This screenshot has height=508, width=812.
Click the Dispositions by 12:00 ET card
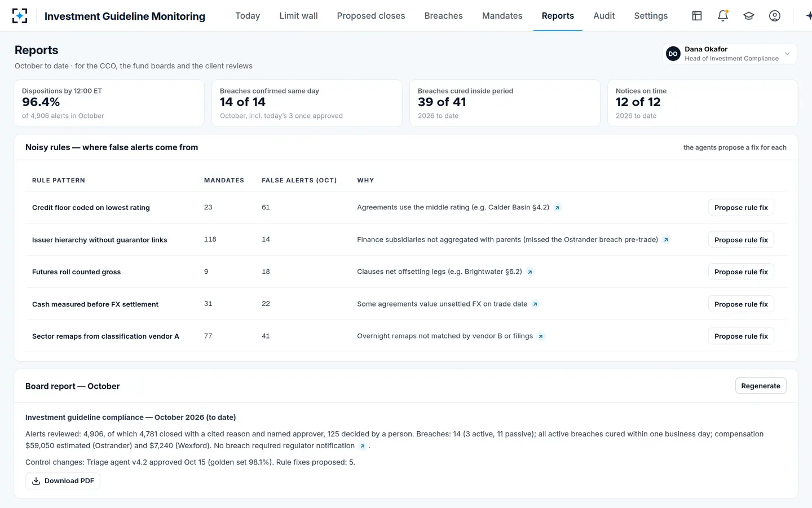(x=109, y=103)
